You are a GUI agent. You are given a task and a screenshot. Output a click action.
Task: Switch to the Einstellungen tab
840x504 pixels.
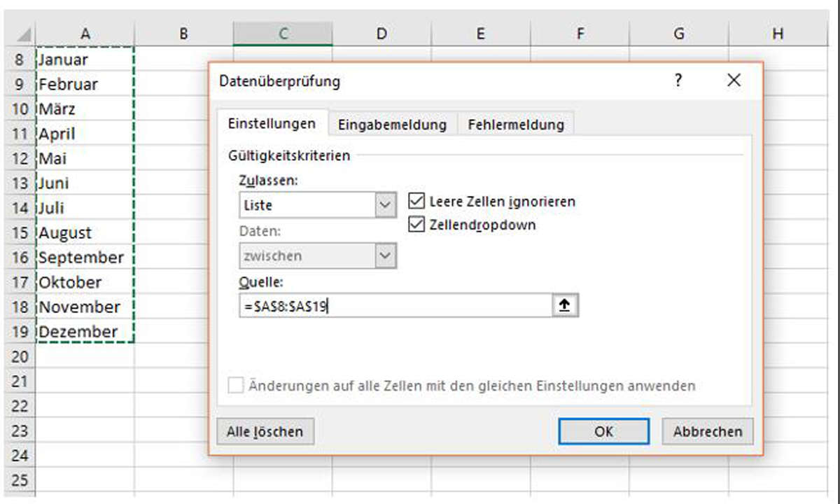[x=272, y=123]
